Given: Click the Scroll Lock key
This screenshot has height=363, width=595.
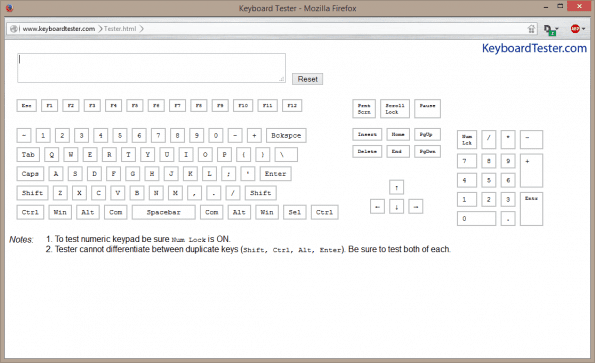Looking at the screenshot, I should click(x=395, y=108).
